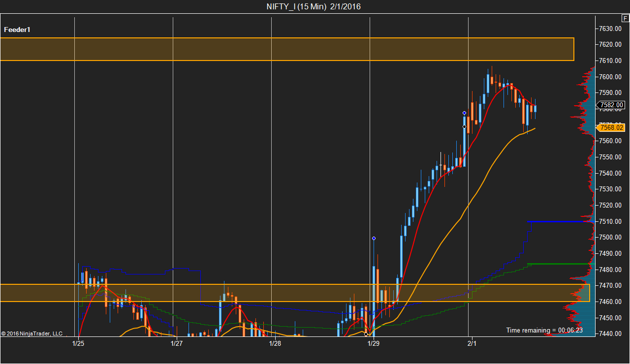630x364 pixels.
Task: Click the 7540.00 price axis label
Action: point(610,173)
